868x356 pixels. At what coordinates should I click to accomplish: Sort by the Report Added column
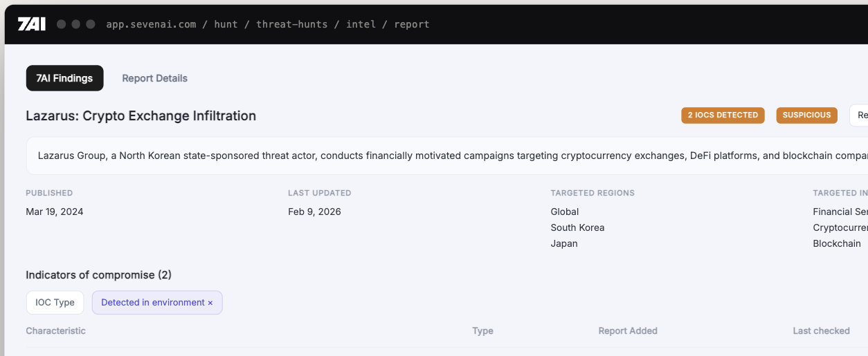[628, 331]
